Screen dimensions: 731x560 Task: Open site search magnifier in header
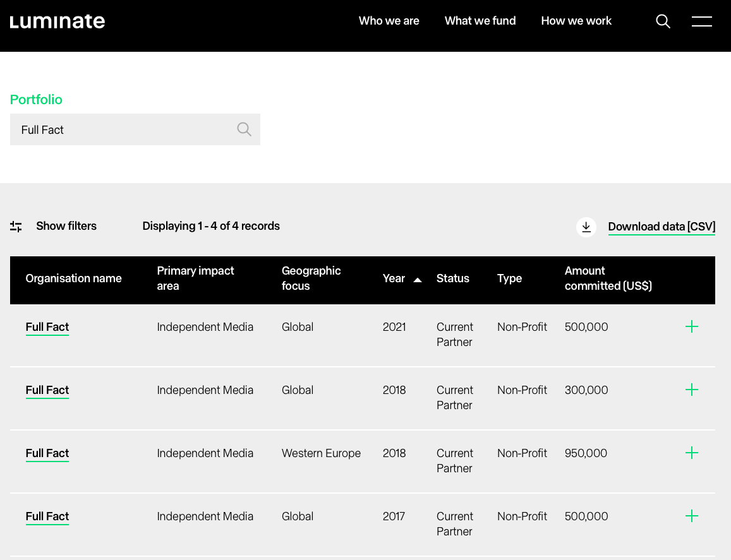(663, 21)
